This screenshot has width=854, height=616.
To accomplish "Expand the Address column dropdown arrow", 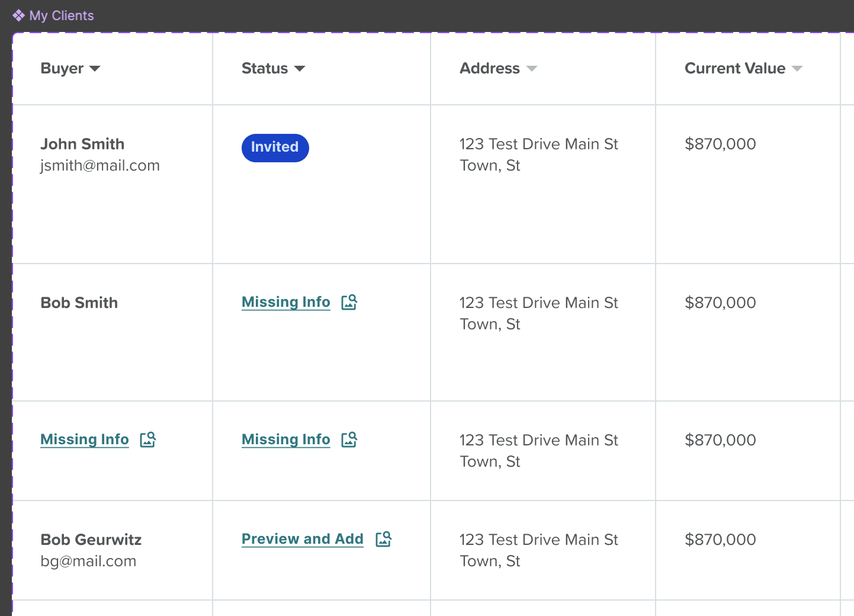I will tap(532, 69).
